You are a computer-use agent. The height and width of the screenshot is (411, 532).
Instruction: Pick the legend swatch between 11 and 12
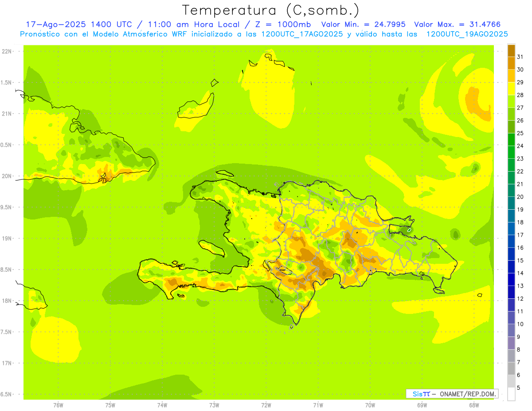pyautogui.click(x=511, y=305)
